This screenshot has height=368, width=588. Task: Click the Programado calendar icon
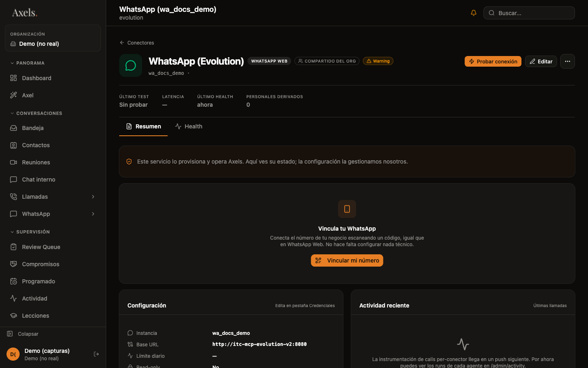click(x=13, y=281)
